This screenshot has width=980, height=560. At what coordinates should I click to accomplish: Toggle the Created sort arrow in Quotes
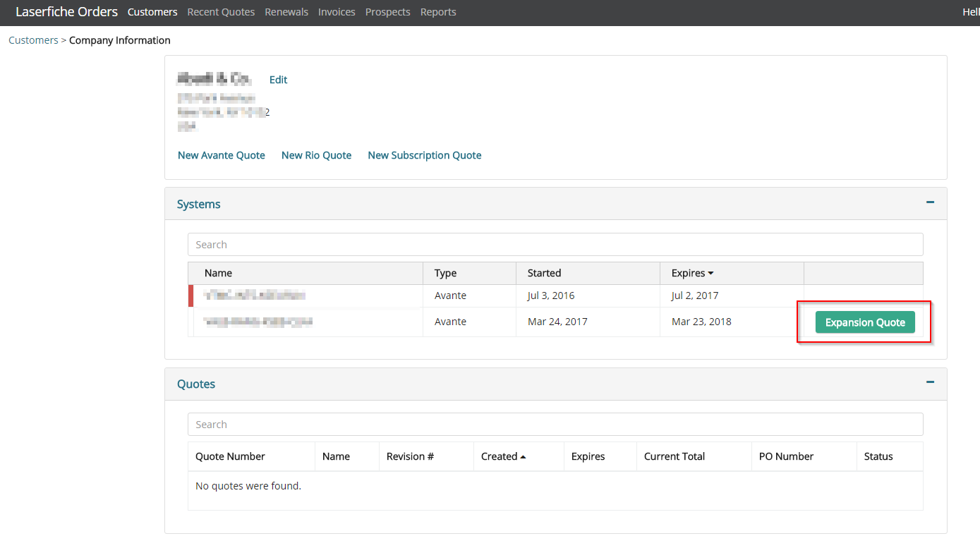[x=523, y=457]
